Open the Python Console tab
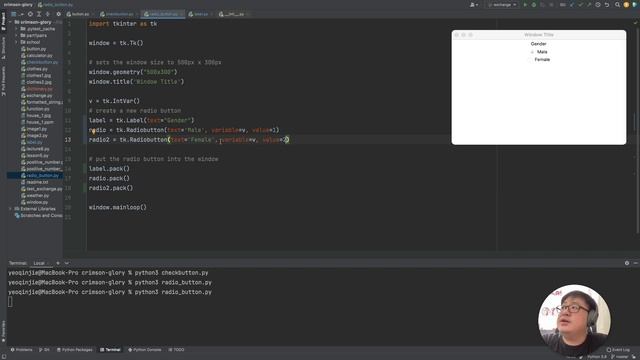The image size is (640, 360). (x=145, y=350)
